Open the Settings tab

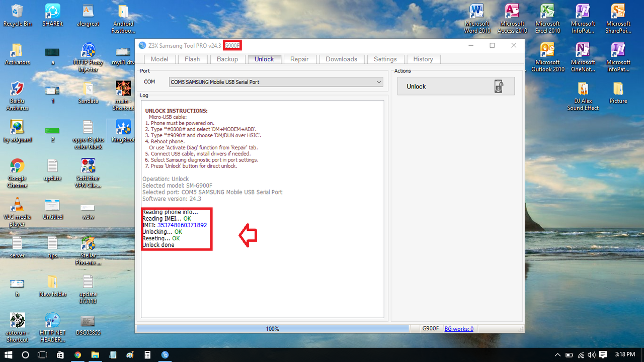click(385, 59)
